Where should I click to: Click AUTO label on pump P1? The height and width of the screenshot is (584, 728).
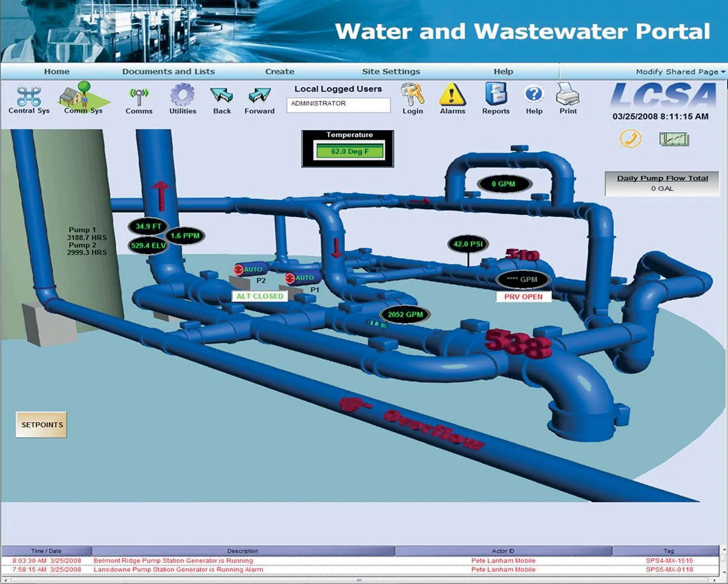(305, 278)
